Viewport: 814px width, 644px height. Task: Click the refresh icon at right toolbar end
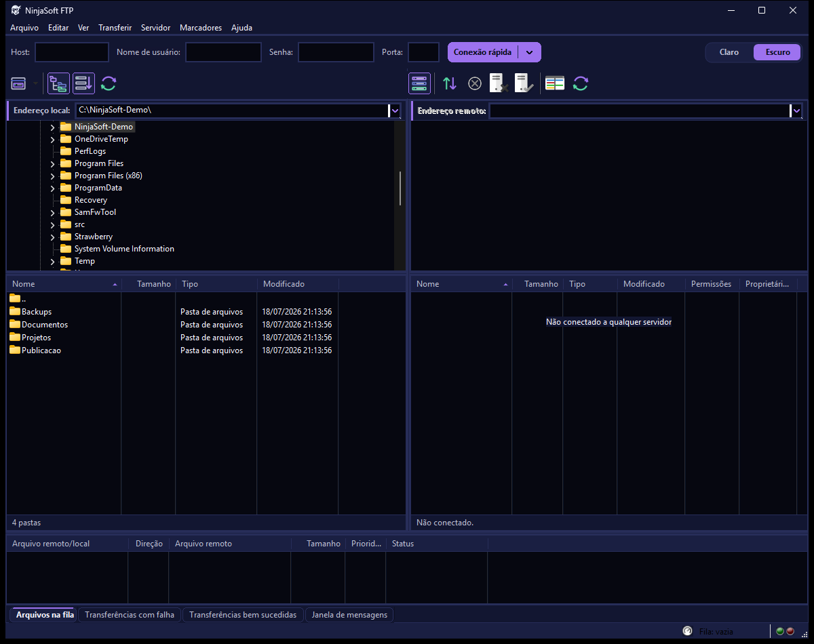tap(580, 83)
